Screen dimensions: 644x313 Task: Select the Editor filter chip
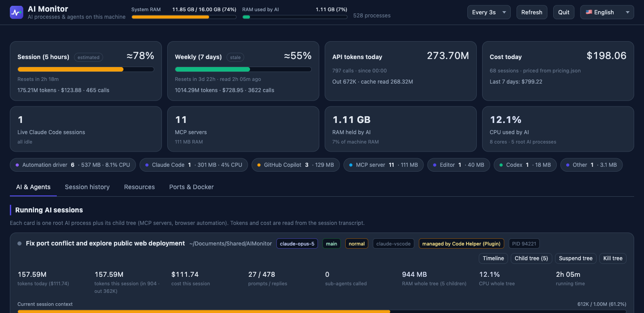[459, 165]
